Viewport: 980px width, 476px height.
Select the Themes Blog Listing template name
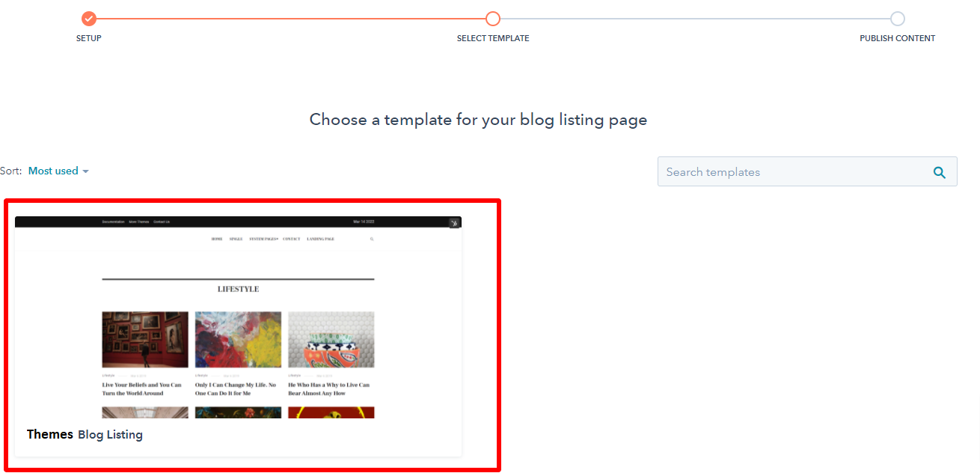tap(85, 434)
